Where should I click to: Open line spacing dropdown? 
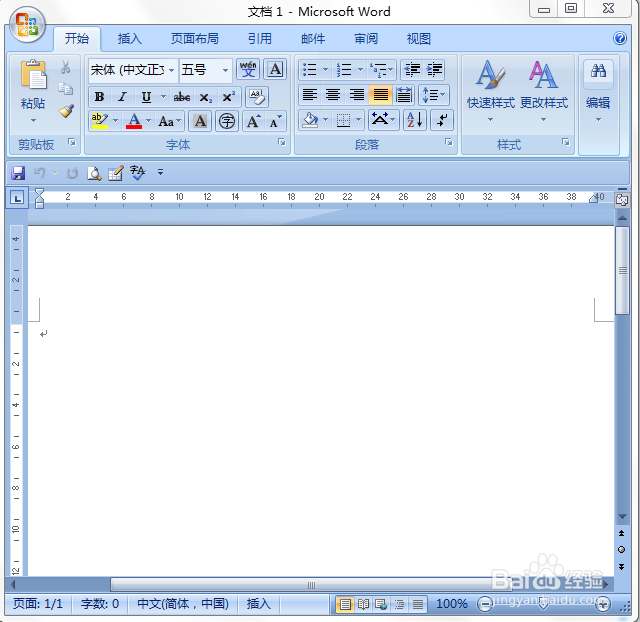(x=434, y=95)
